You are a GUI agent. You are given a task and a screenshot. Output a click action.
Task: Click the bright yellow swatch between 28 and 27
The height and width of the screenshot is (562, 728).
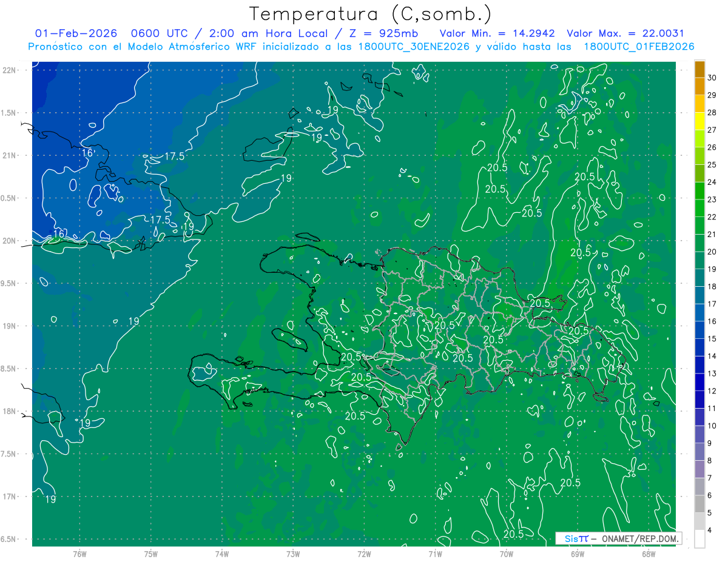(699, 121)
